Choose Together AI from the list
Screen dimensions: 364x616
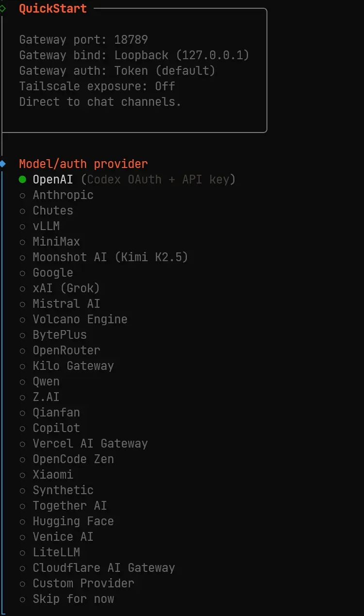click(69, 505)
